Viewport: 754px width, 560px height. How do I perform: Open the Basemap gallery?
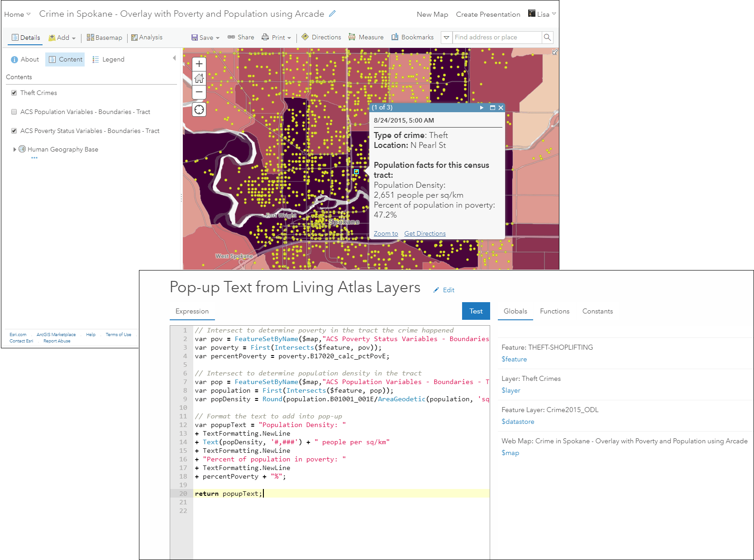105,38
